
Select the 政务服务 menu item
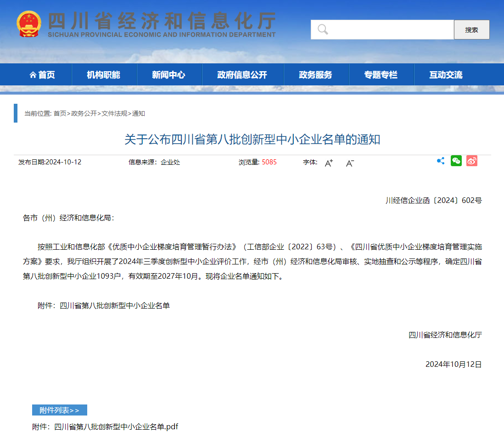point(315,75)
